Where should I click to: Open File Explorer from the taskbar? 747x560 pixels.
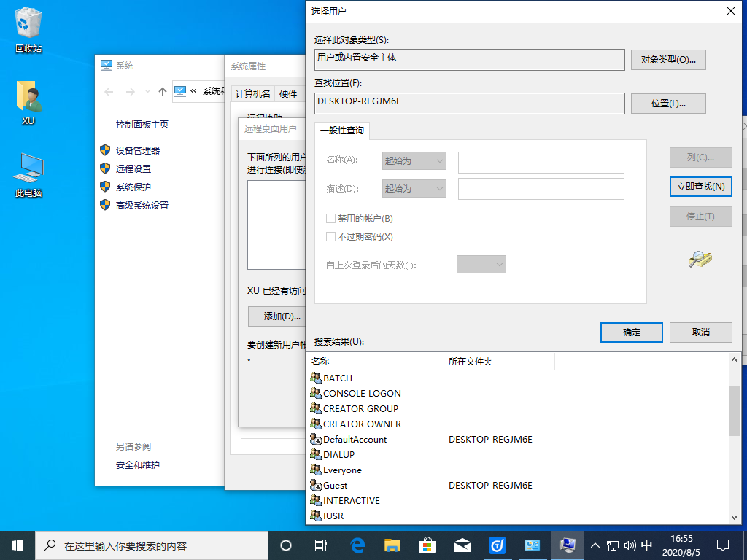[x=392, y=545]
